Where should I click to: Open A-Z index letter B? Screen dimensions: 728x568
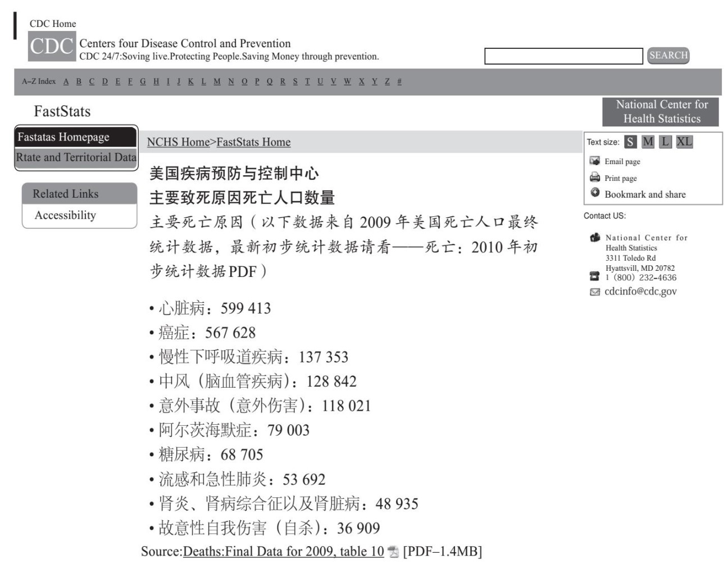point(79,81)
